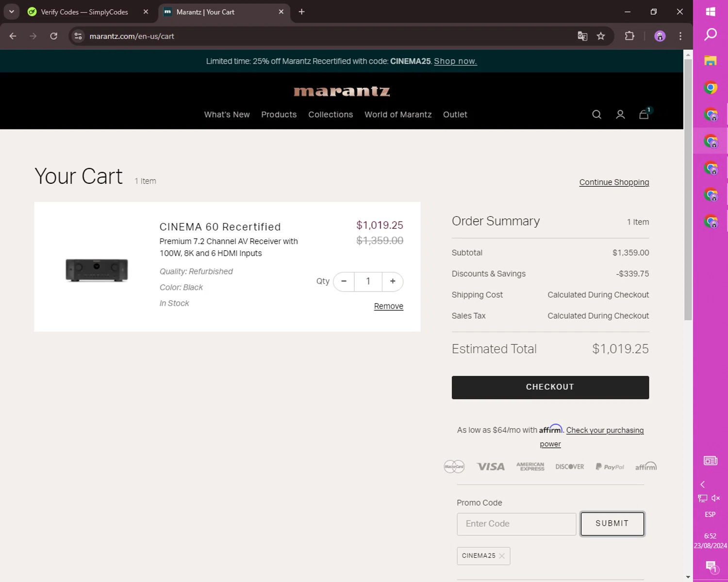The width and height of the screenshot is (728, 582).
Task: Open the CINEMA 60 Recertified title
Action: pyautogui.click(x=220, y=226)
